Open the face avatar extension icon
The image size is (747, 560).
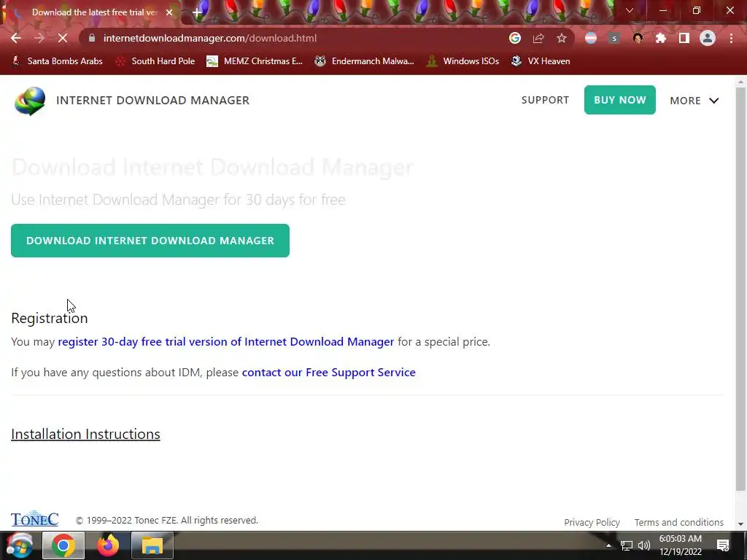638,38
